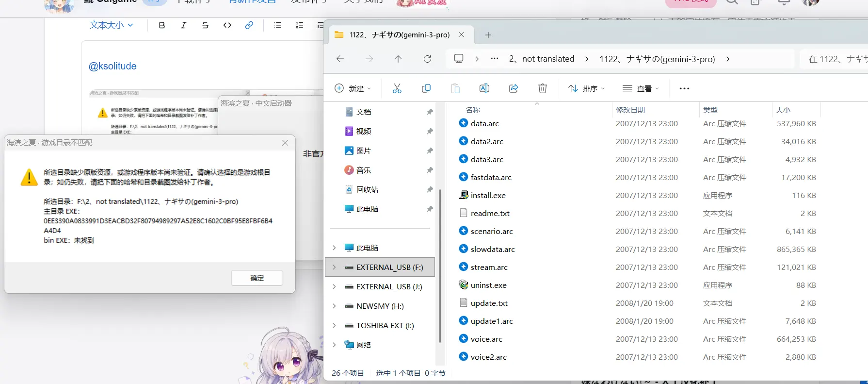The height and width of the screenshot is (384, 868).
Task: Unpin 回收站 from quick access
Action: (x=430, y=190)
